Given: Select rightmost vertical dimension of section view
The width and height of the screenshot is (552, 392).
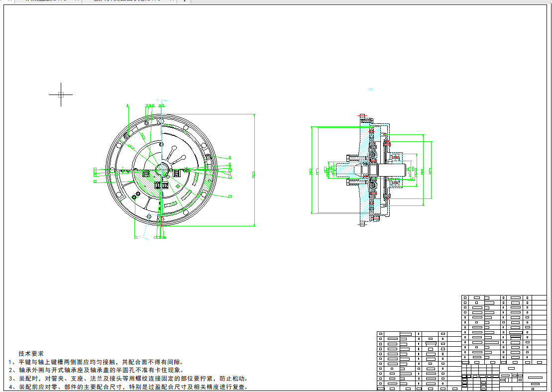Looking at the screenshot, I should pyautogui.click(x=431, y=170).
